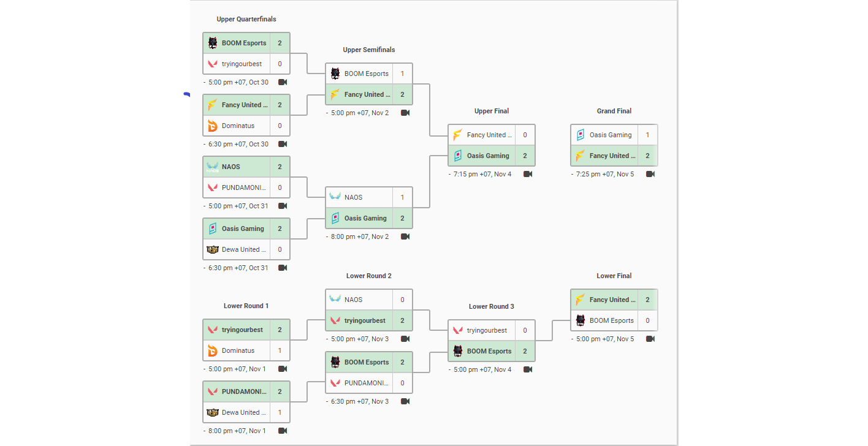Select tryingourbest in Lower Round 2
This screenshot has width=868, height=446.
point(359,320)
